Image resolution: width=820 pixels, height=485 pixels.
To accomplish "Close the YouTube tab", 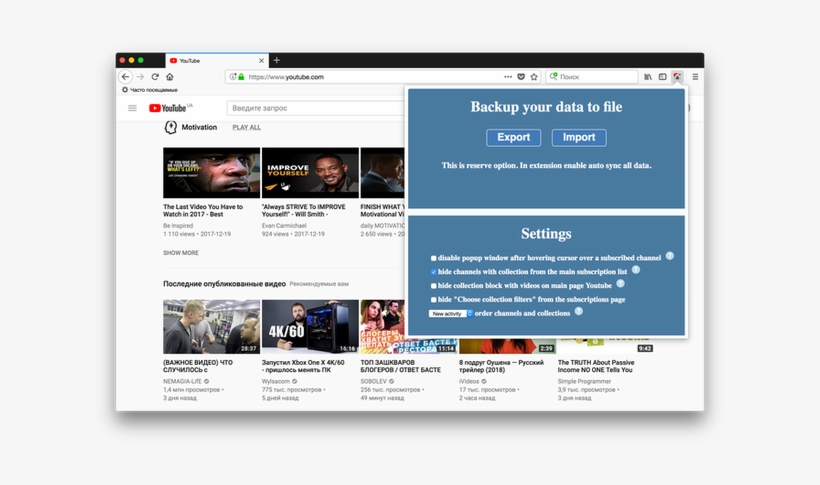I will tap(261, 61).
